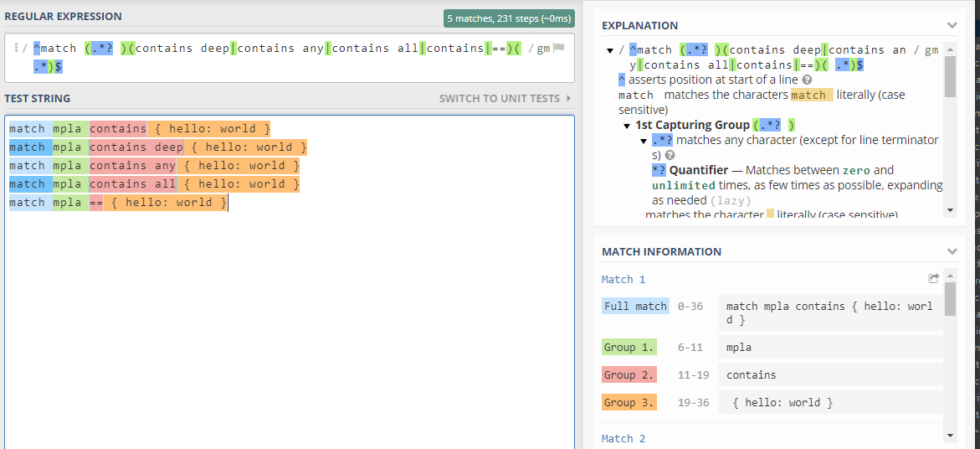Click the blank area of the test string editor
This screenshot has height=449, width=980.
(x=289, y=325)
